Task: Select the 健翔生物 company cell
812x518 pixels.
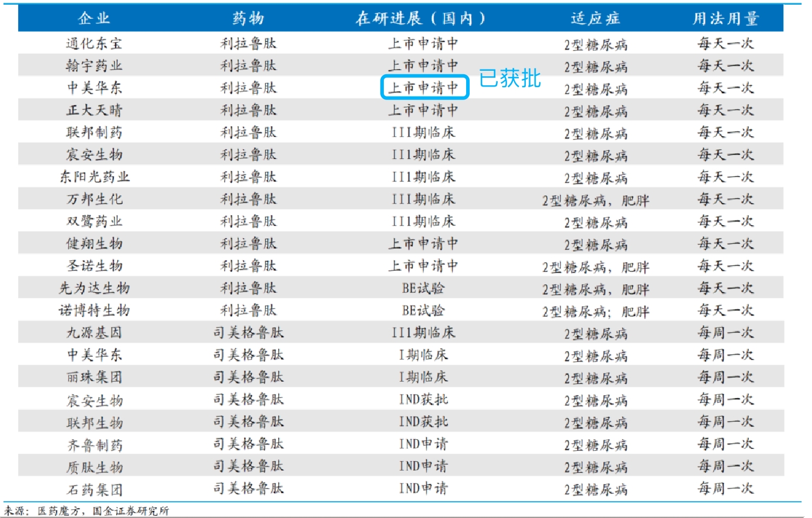Action: click(94, 243)
